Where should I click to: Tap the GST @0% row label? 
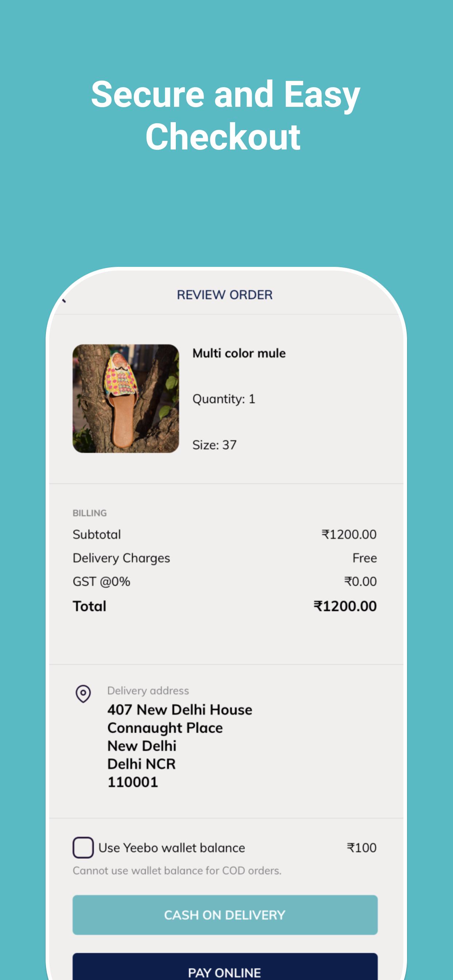(101, 581)
